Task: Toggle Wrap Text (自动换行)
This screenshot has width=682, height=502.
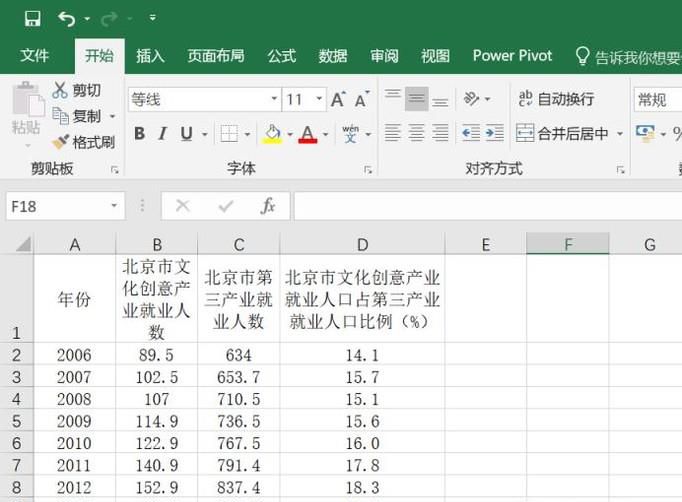Action: click(555, 99)
